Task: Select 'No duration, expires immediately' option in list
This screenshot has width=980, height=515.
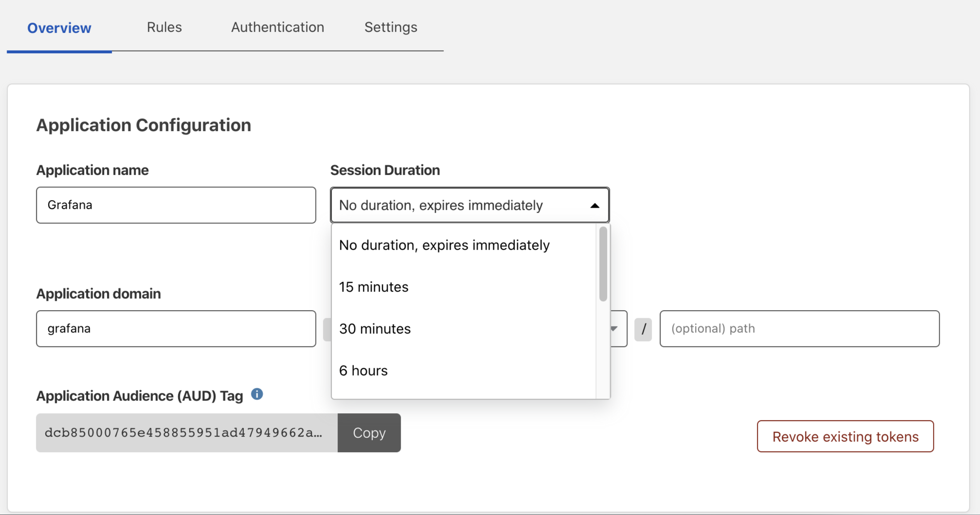Action: (x=463, y=245)
